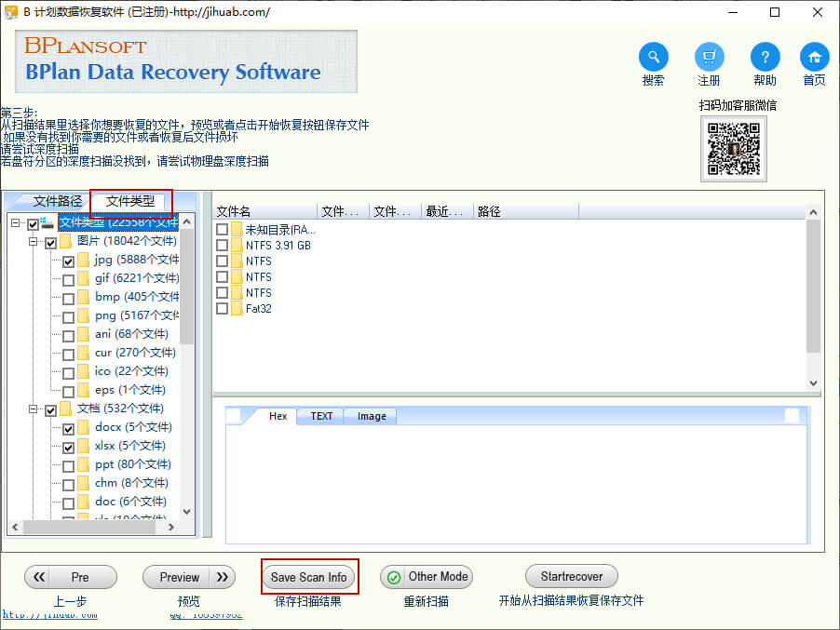
Task: Check the gif file type checkbox
Action: click(x=69, y=280)
